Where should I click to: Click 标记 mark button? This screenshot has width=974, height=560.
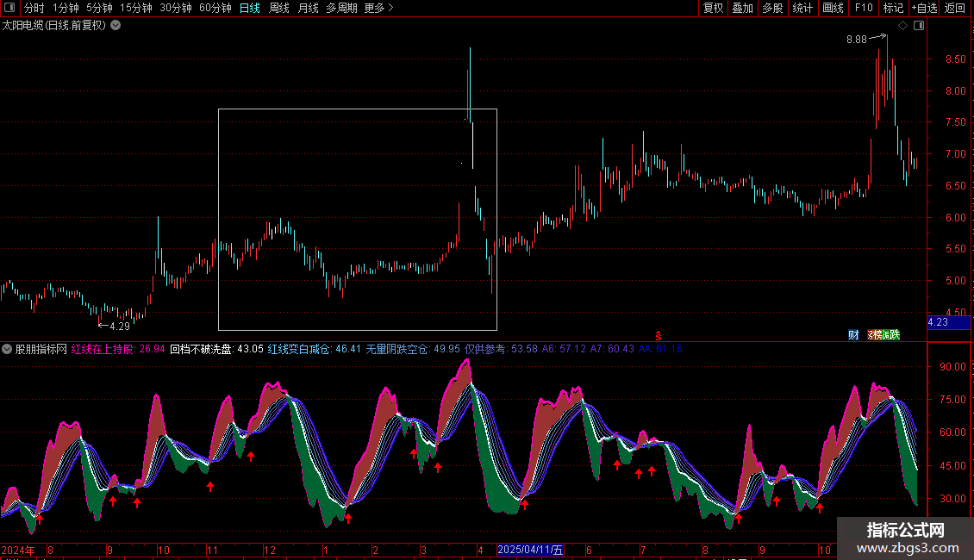tap(893, 8)
